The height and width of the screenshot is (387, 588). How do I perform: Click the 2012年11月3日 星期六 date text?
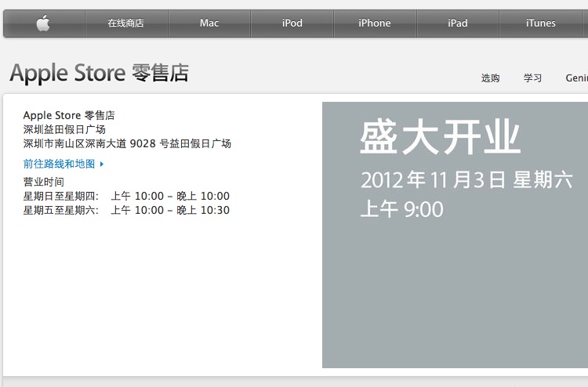(x=466, y=180)
